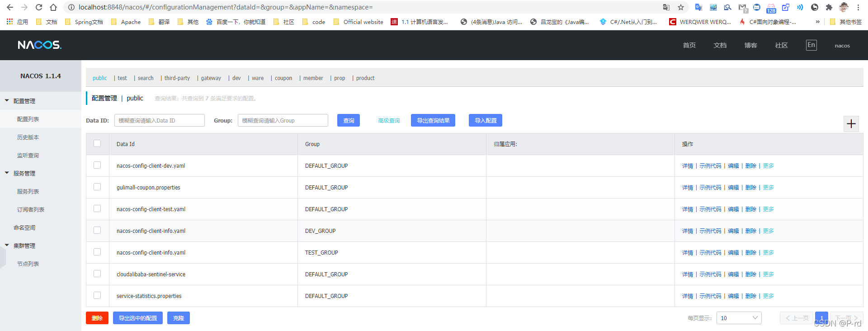Open browser home page icon
868x331 pixels.
coord(53,7)
